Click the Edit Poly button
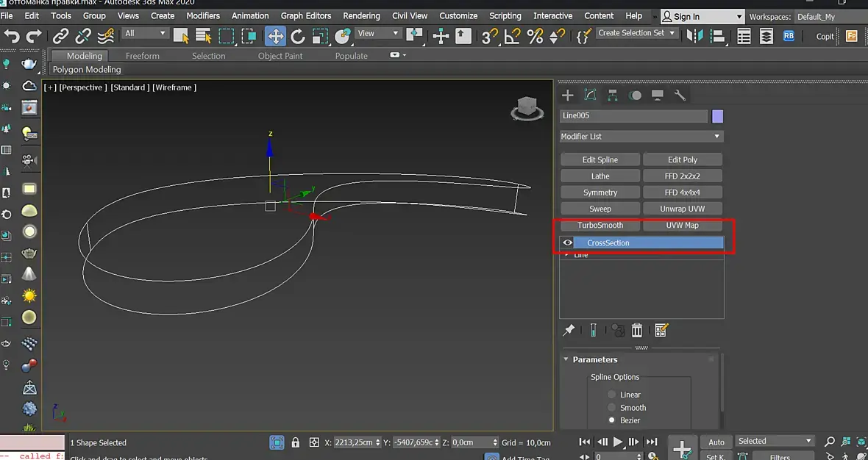Screen dimensions: 868x460 (683, 159)
